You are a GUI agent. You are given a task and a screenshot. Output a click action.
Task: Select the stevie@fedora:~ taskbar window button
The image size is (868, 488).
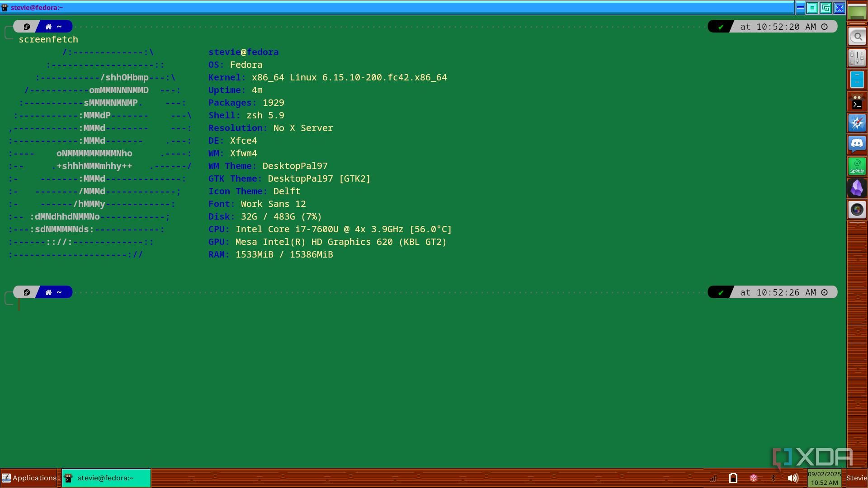[x=106, y=478]
